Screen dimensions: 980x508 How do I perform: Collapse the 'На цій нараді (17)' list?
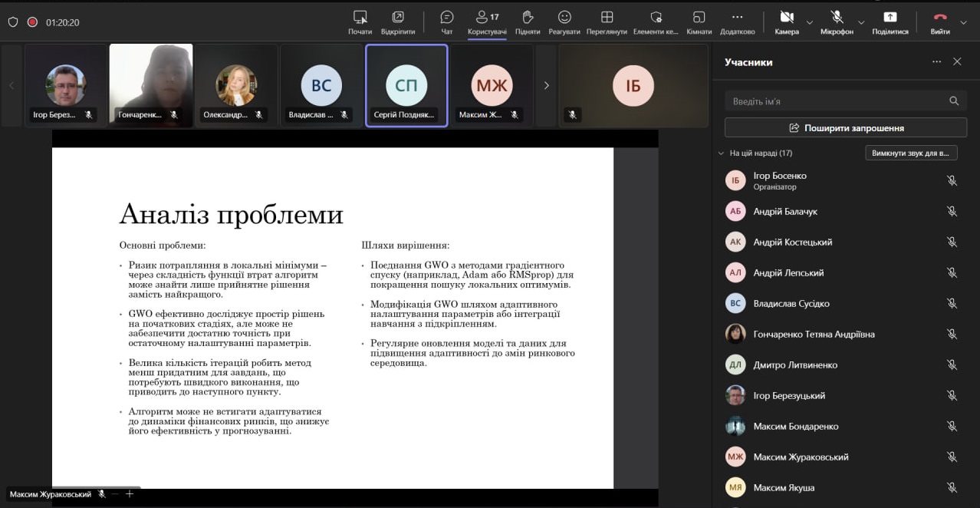pos(721,153)
